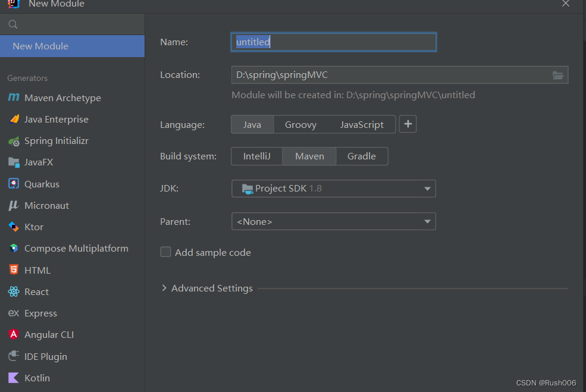
Task: Click the Angular CLI red icon
Action: [x=14, y=334]
